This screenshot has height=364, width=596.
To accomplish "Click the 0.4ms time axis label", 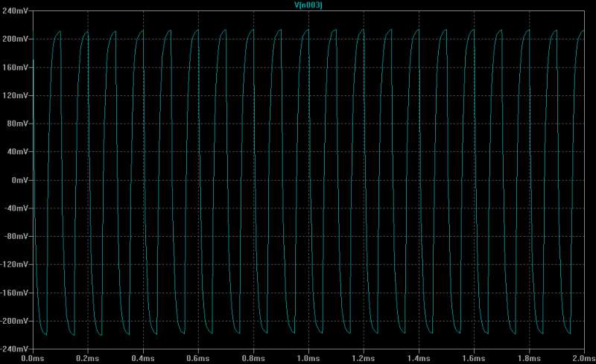I will (143, 358).
